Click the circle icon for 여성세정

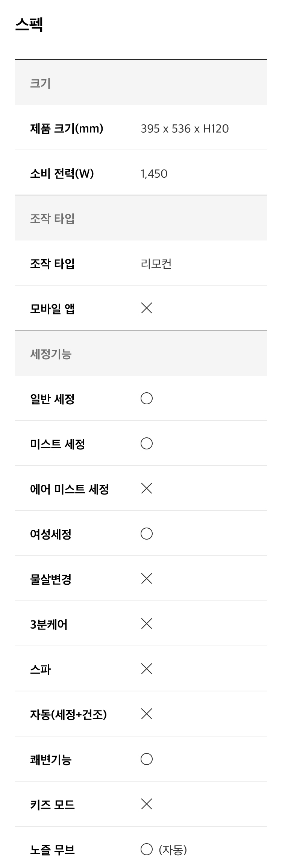pyautogui.click(x=146, y=534)
